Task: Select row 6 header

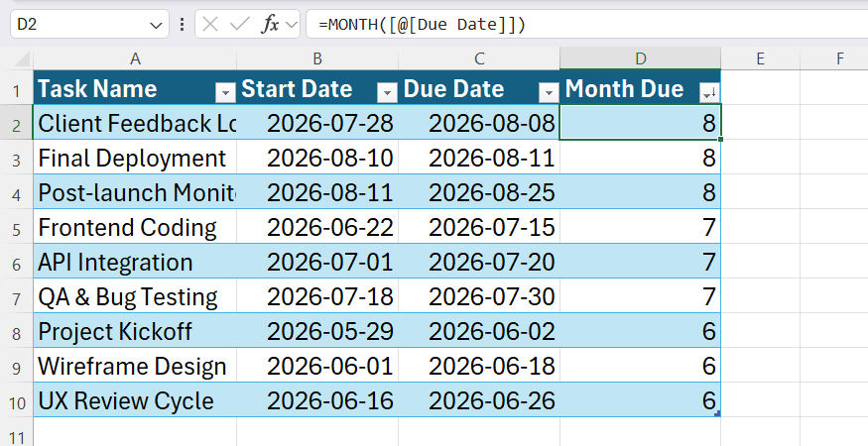Action: [x=17, y=264]
